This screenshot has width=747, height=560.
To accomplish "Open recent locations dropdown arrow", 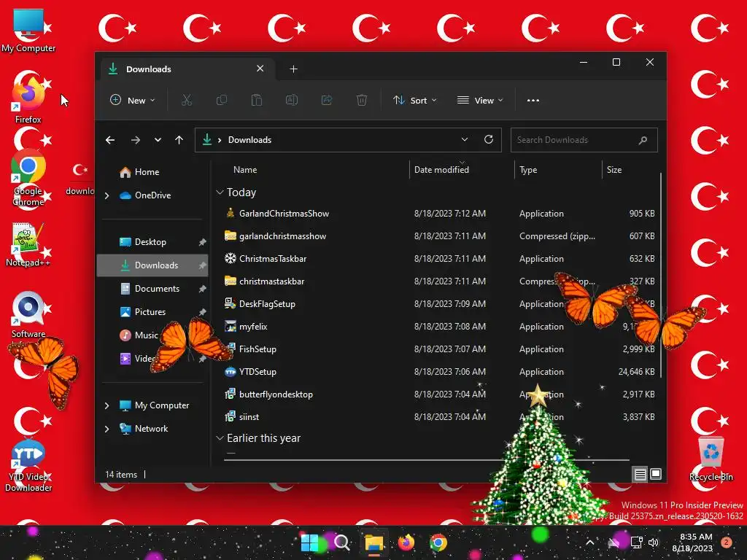I will pyautogui.click(x=158, y=140).
